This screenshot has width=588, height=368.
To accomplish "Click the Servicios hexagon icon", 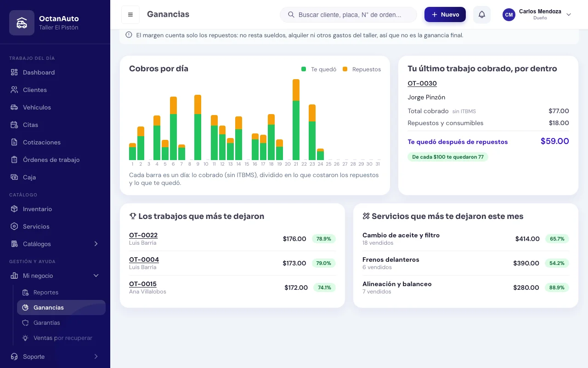I will coord(14,226).
